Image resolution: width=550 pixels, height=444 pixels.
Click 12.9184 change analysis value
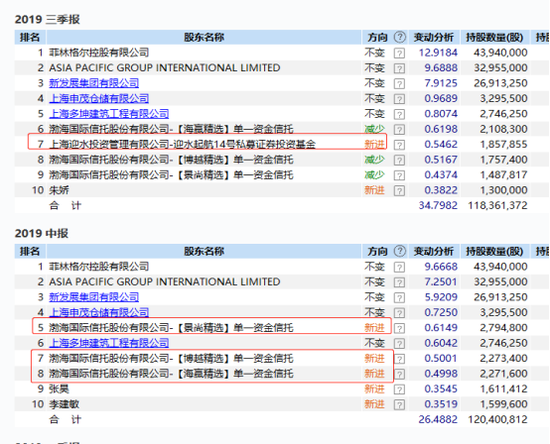click(x=438, y=53)
